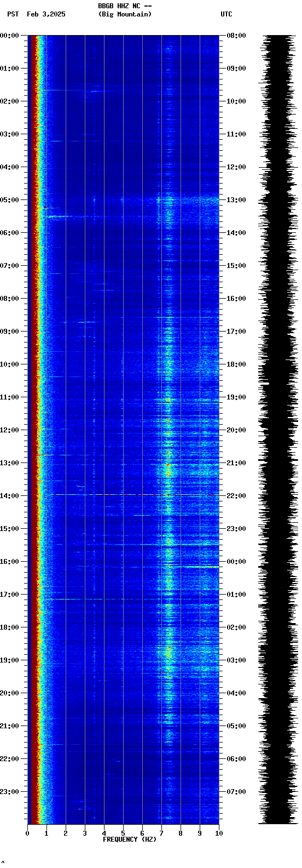Click the station title "BBGB HHZ NC --"
Viewport: 302px width, 868px height.
[x=125, y=6]
